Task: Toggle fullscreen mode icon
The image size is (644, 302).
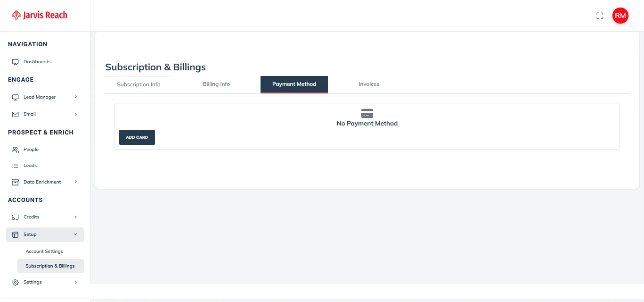Action: click(x=600, y=16)
